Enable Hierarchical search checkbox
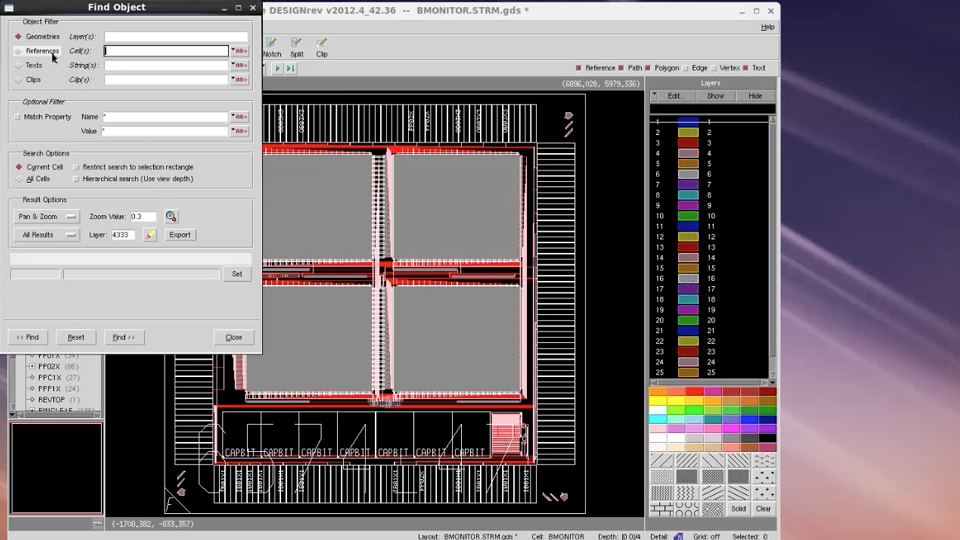 (76, 179)
